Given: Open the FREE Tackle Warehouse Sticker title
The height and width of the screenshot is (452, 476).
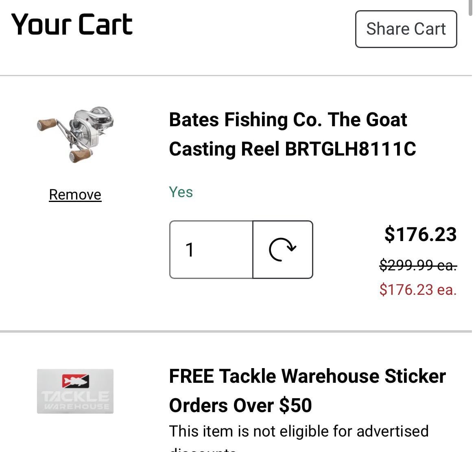Looking at the screenshot, I should click(x=307, y=376).
